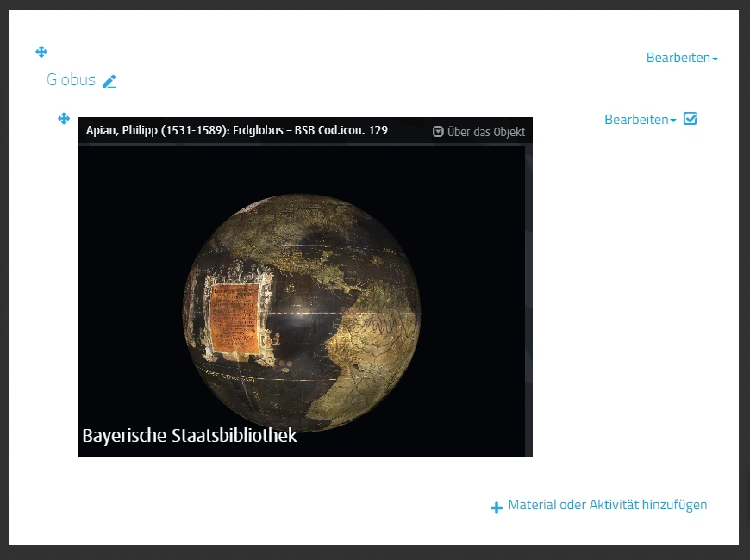Image resolution: width=750 pixels, height=560 pixels.
Task: Expand the 'Über das Objekt' info panel
Action: coord(485,132)
